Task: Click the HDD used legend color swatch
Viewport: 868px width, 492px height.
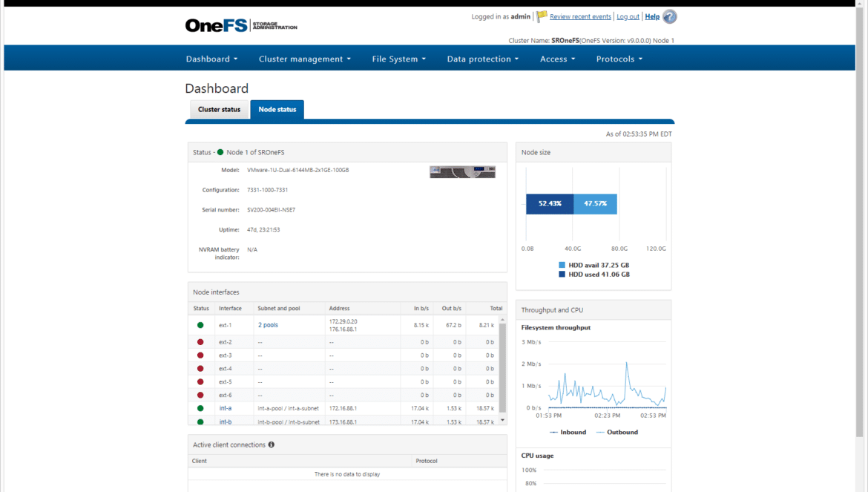Action: tap(562, 275)
